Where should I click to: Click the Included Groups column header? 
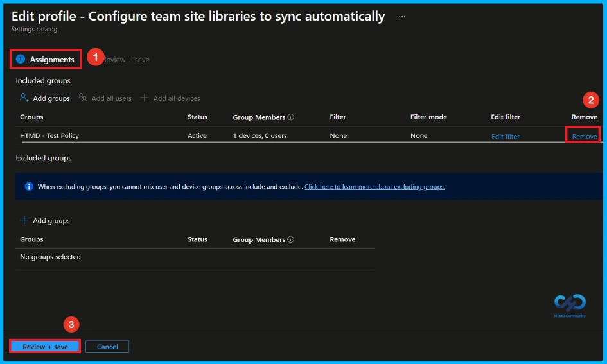pyautogui.click(x=31, y=117)
